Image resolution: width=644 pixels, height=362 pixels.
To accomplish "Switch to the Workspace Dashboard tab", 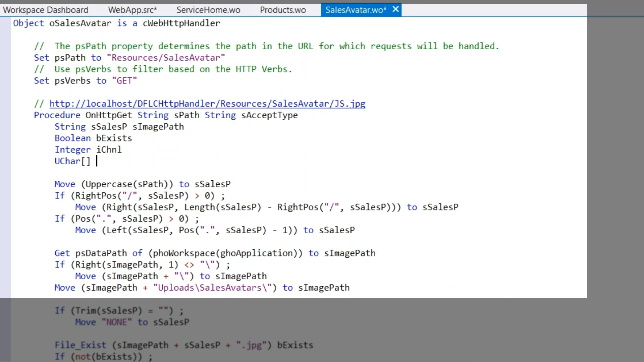I will (46, 10).
